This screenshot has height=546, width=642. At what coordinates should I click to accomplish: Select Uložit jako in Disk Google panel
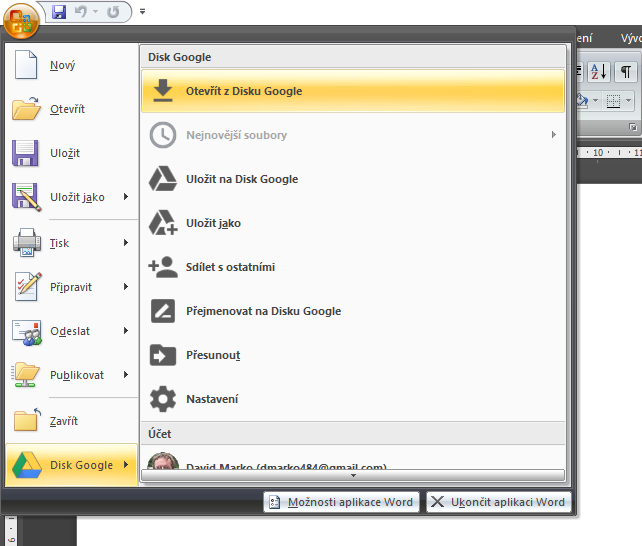[x=353, y=223]
